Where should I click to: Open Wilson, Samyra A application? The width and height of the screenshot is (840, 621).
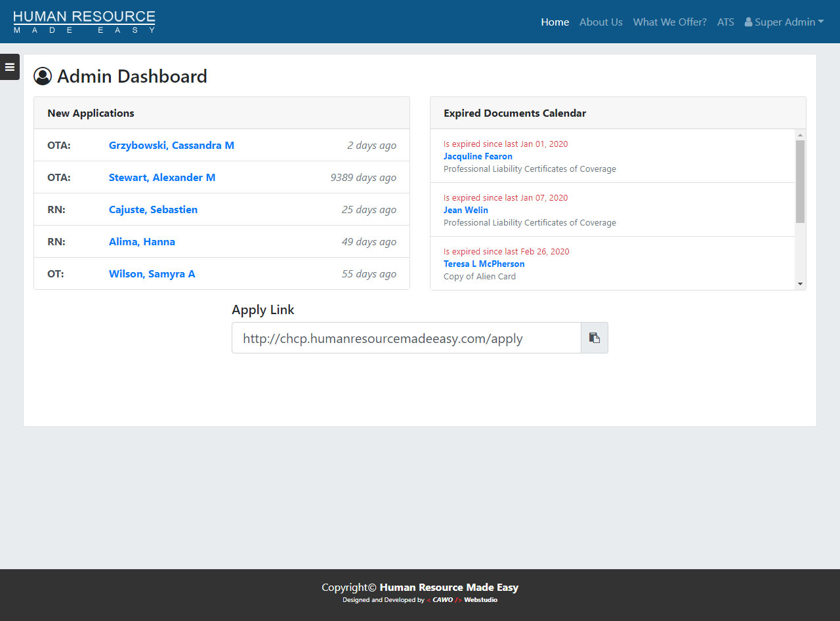click(152, 274)
